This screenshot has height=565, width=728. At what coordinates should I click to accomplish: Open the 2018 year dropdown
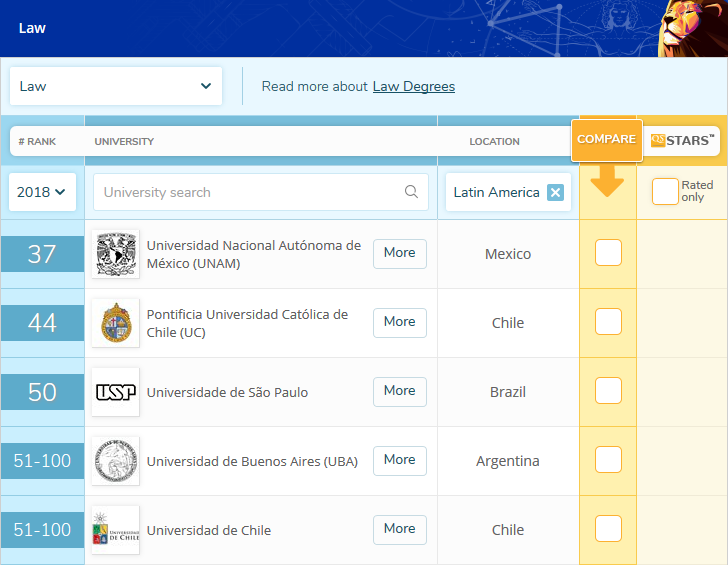[42, 192]
